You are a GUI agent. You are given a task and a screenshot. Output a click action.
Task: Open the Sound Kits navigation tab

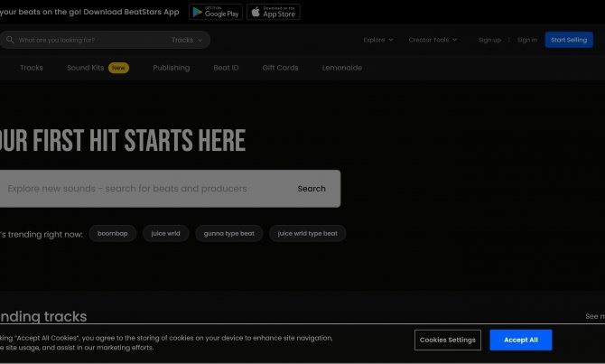[85, 68]
